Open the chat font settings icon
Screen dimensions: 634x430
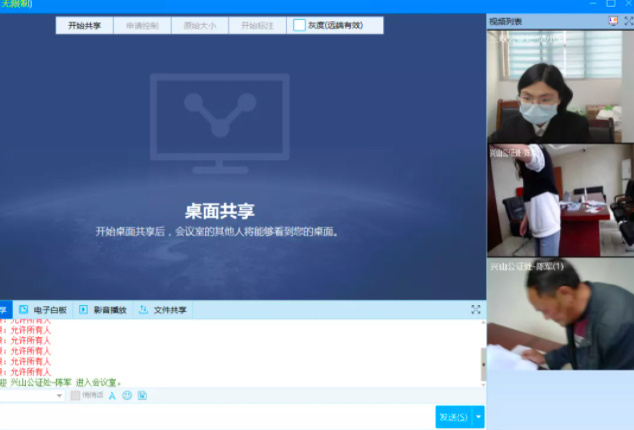click(112, 396)
